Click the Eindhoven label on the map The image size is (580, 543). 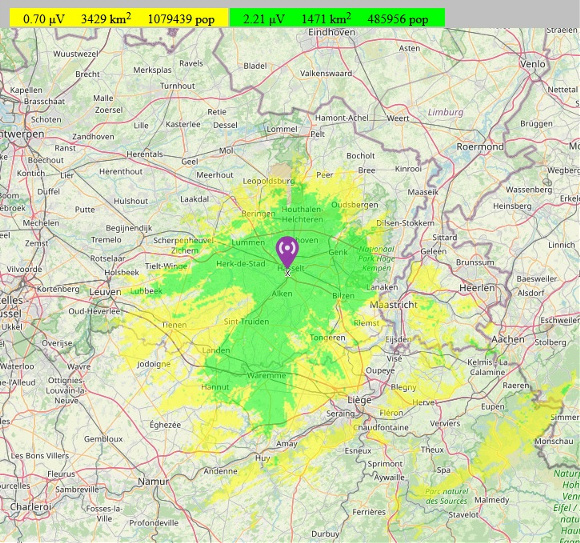pyautogui.click(x=332, y=32)
